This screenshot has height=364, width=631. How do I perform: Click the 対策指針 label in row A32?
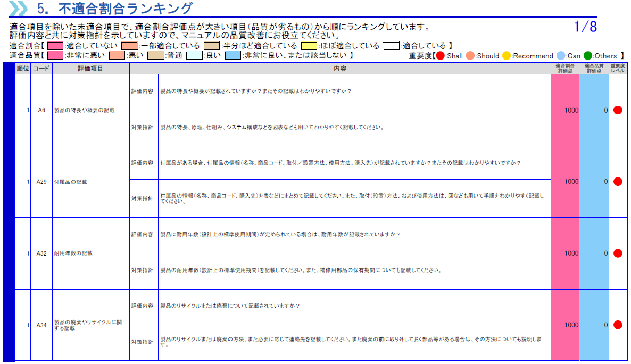[142, 270]
